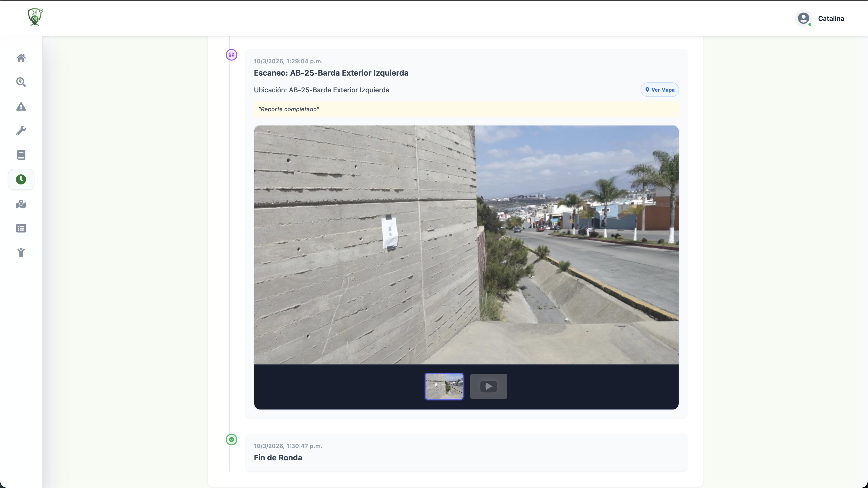This screenshot has height=488, width=868.
Task: Select the wrench maintenance icon
Action: pyautogui.click(x=21, y=131)
